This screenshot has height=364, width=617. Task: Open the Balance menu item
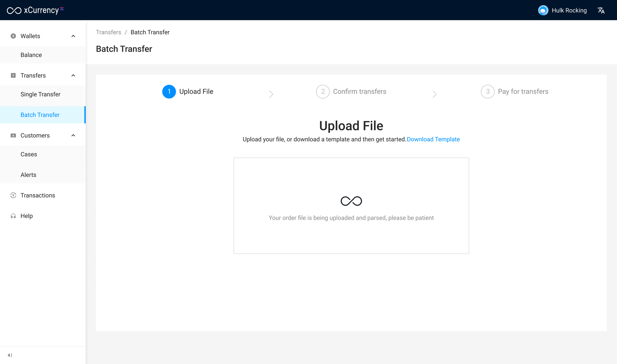(x=31, y=55)
